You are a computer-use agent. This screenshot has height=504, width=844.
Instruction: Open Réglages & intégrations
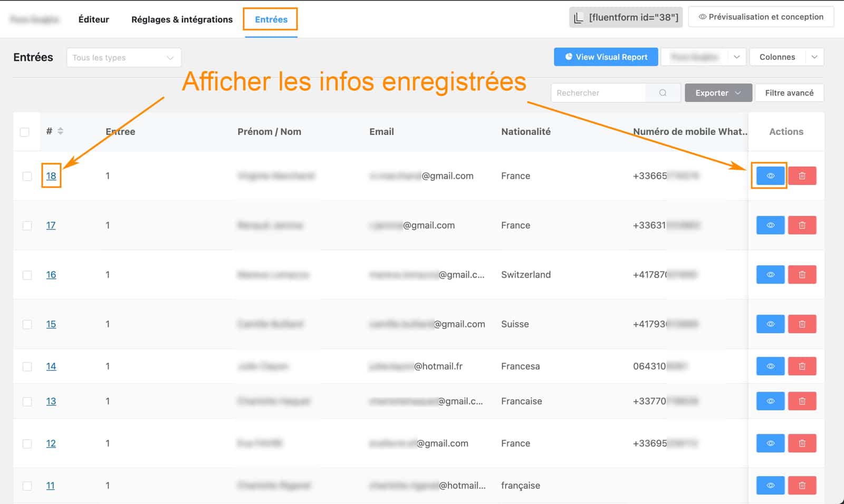[181, 19]
